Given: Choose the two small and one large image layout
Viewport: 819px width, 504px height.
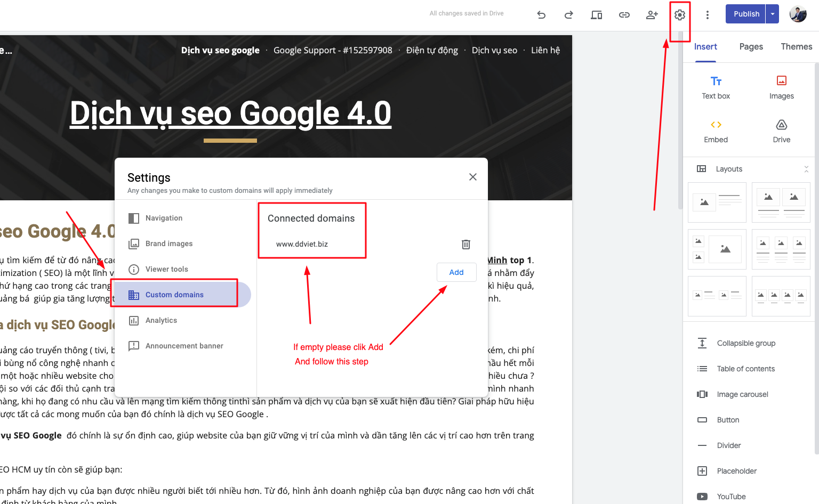Looking at the screenshot, I should pyautogui.click(x=717, y=249).
